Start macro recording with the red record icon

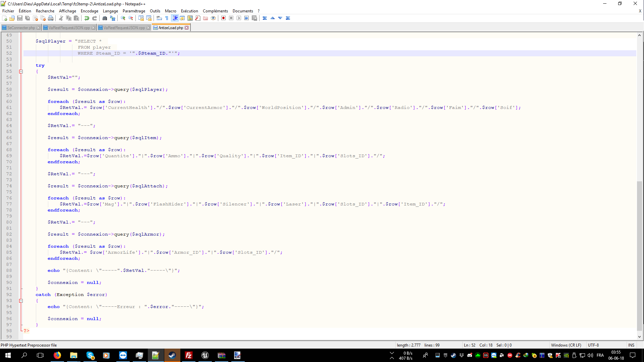point(223,18)
